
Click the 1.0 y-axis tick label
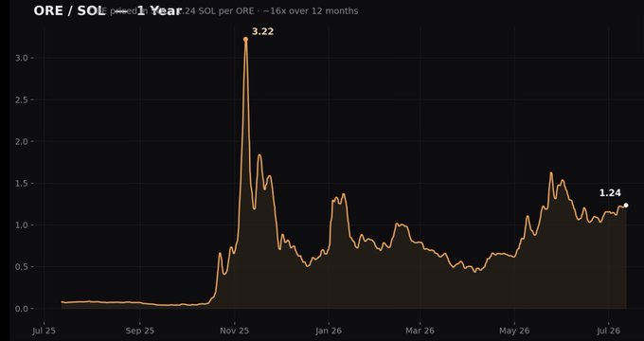click(22, 225)
